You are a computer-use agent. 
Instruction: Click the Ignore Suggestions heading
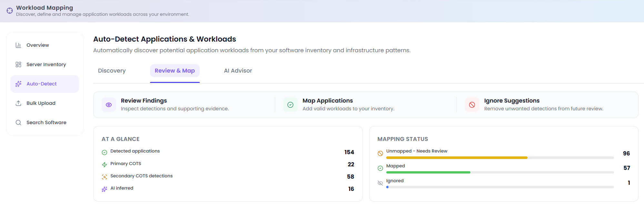(x=512, y=101)
